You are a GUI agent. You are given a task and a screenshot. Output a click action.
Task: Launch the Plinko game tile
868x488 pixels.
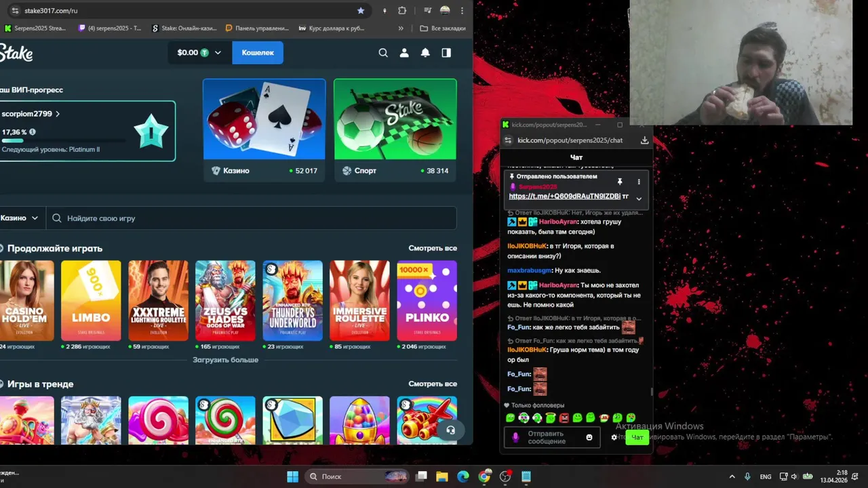click(x=427, y=300)
